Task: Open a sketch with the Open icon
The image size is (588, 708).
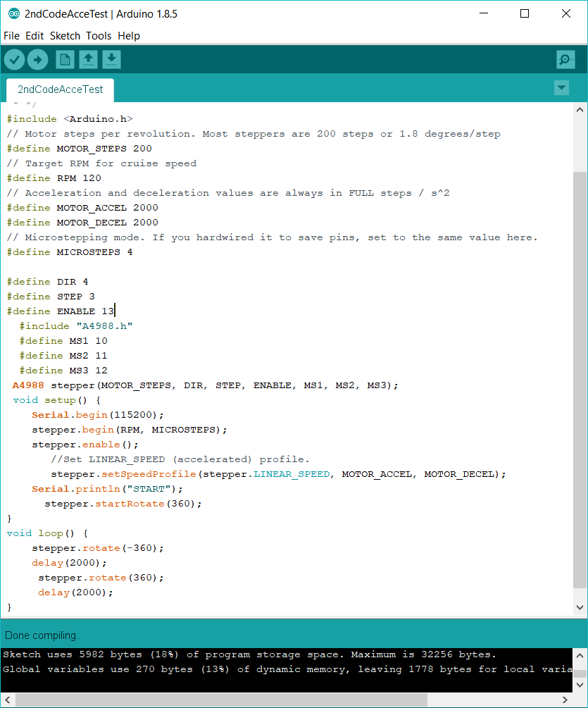Action: [x=89, y=60]
